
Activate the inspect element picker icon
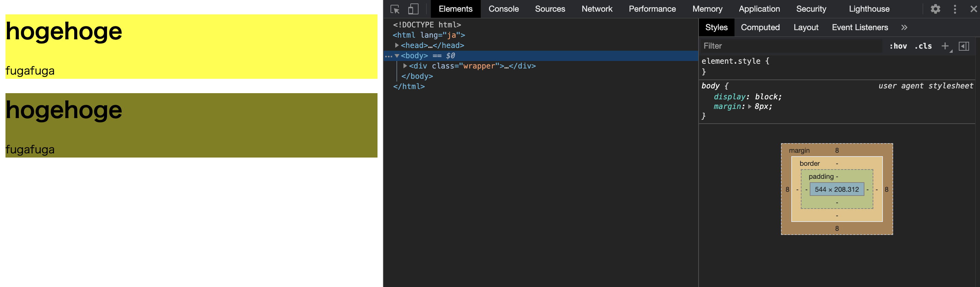tap(395, 9)
